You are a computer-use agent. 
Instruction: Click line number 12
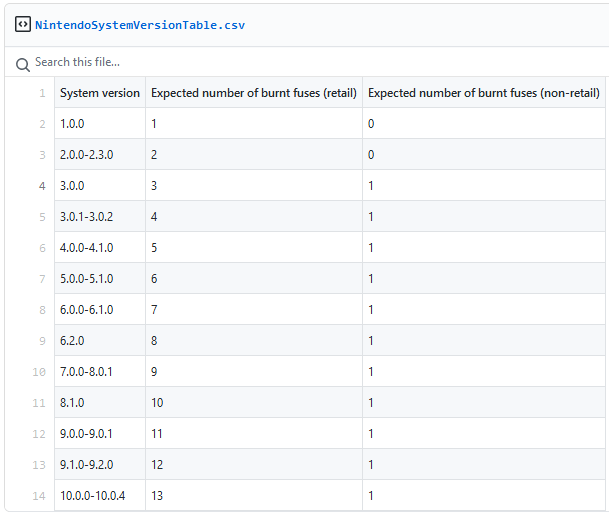(39, 434)
